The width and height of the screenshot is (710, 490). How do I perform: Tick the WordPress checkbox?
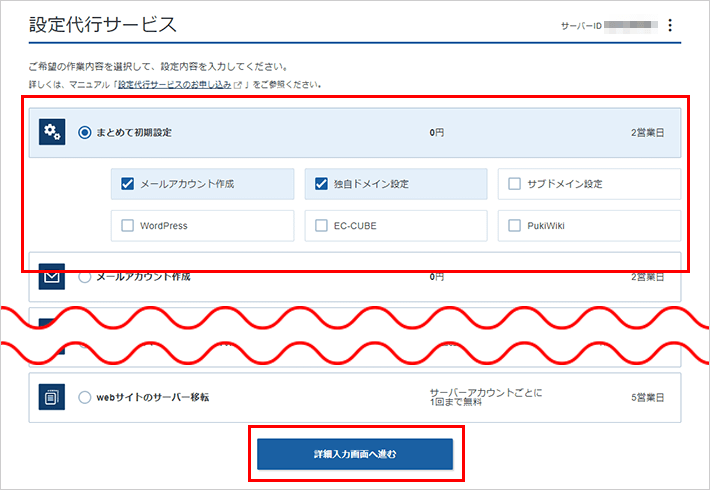click(127, 226)
